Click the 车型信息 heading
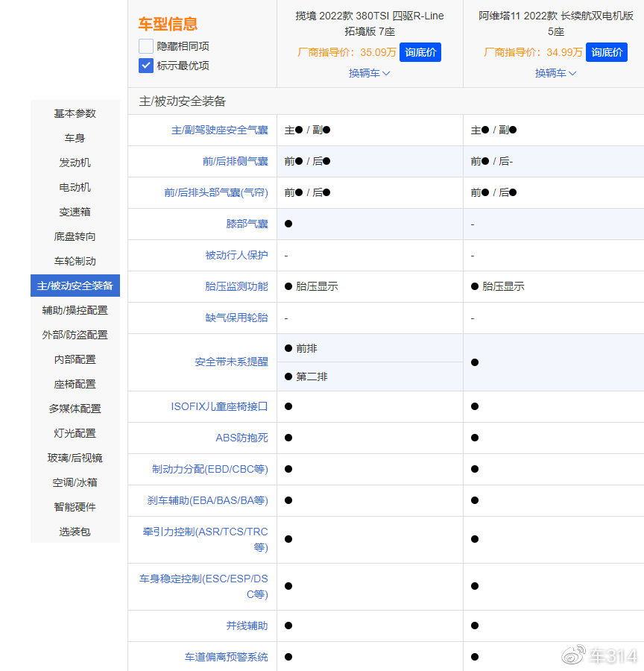644x671 pixels. 168,24
